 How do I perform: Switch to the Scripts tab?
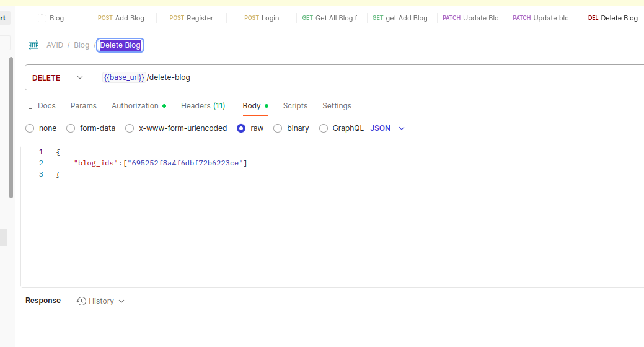(x=295, y=106)
